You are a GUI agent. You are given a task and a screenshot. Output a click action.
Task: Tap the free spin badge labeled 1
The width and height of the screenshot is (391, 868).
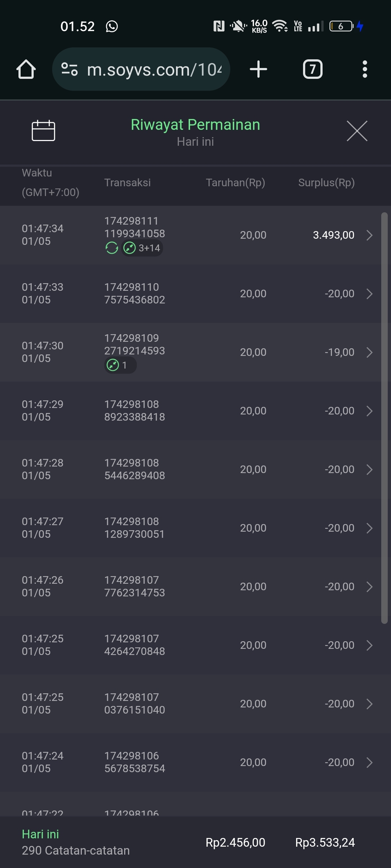pos(120,365)
